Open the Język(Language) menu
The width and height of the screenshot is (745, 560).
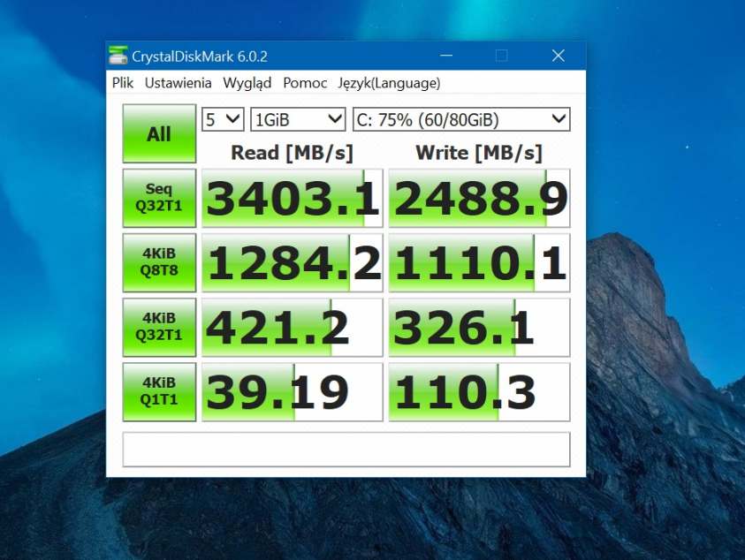(392, 83)
